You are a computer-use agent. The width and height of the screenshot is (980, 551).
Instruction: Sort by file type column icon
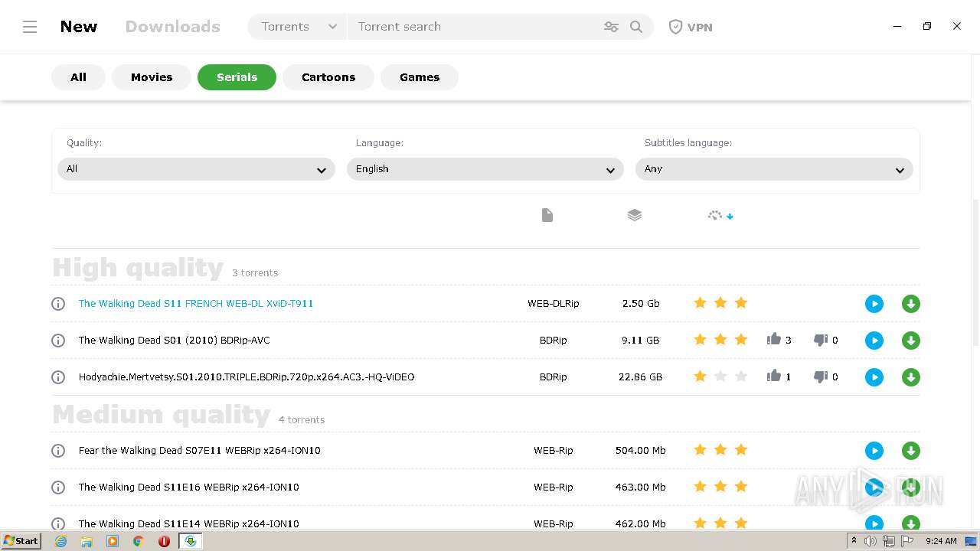coord(547,216)
